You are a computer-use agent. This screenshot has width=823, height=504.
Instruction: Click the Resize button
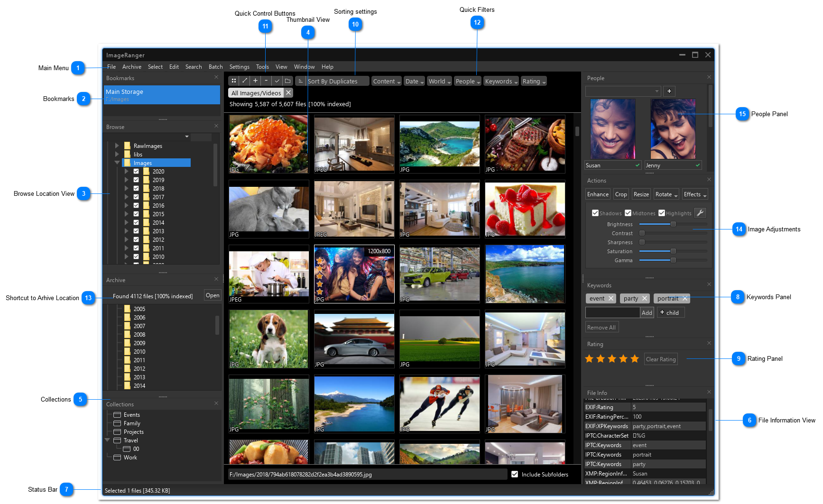point(641,194)
